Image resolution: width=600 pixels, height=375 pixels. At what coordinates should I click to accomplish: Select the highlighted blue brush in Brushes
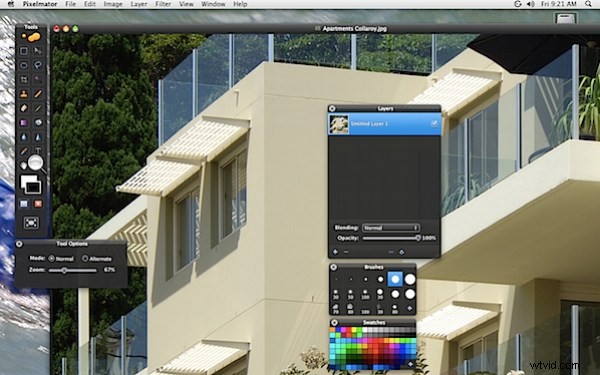[x=395, y=279]
